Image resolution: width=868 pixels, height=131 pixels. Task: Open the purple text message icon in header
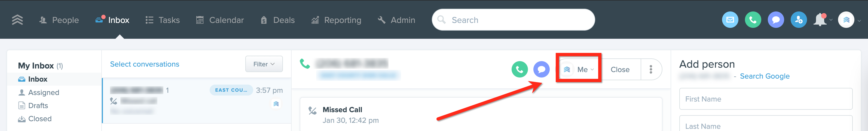(x=776, y=20)
